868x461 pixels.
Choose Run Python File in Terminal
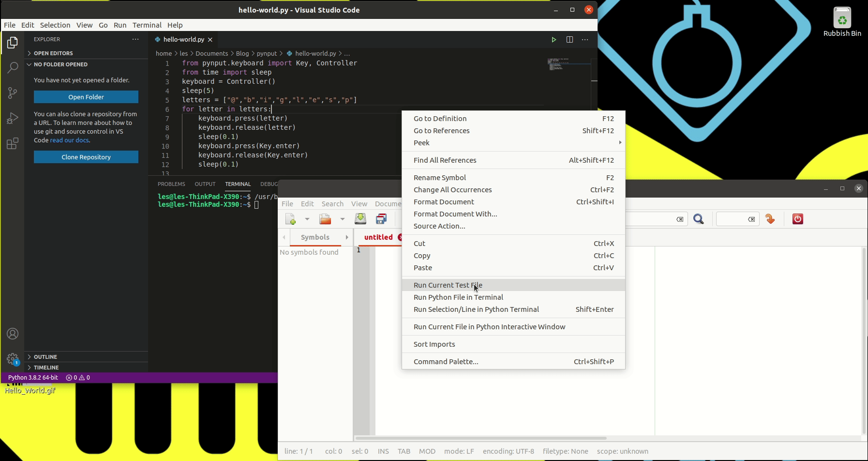(x=513, y=297)
